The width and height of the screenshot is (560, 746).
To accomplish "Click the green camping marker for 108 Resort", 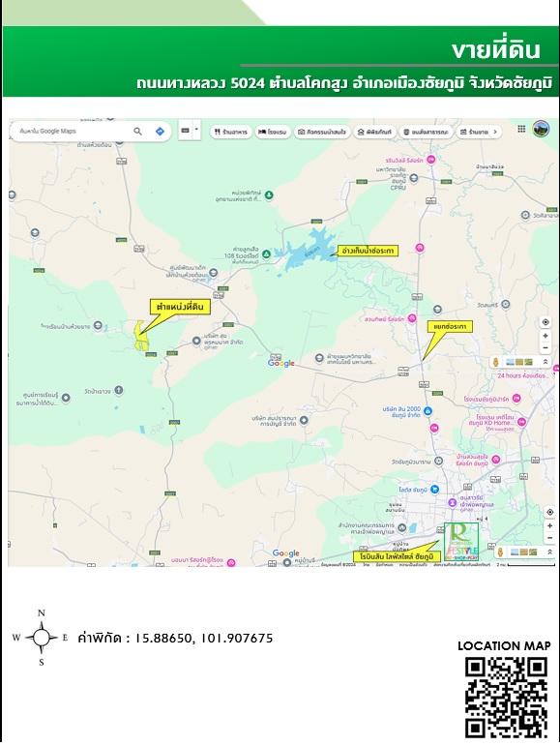I will click(x=266, y=254).
